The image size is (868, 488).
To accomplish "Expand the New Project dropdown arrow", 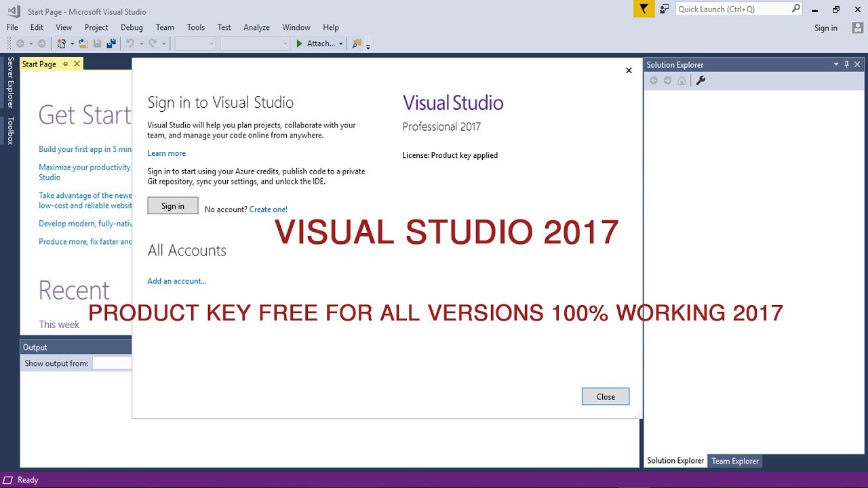I will pos(72,43).
